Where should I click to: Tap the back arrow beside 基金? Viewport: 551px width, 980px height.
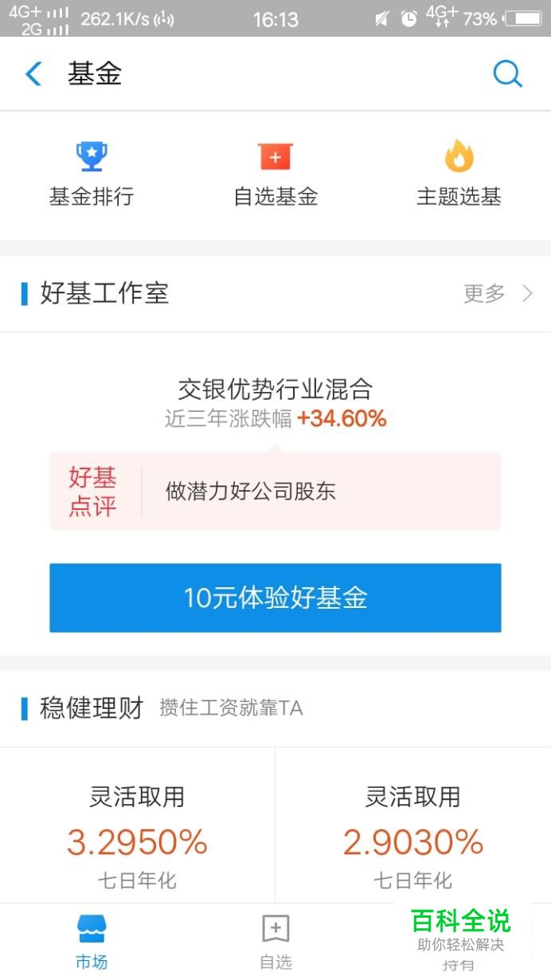pos(33,74)
